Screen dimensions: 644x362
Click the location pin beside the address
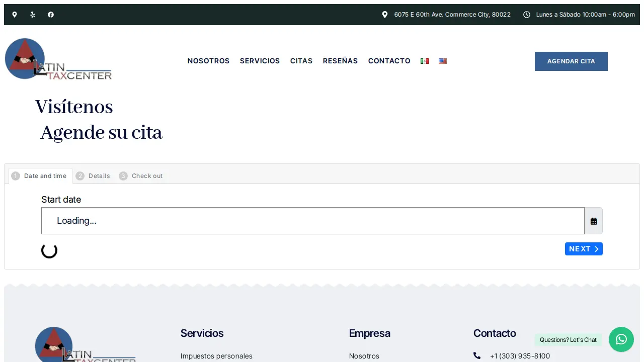pos(385,15)
